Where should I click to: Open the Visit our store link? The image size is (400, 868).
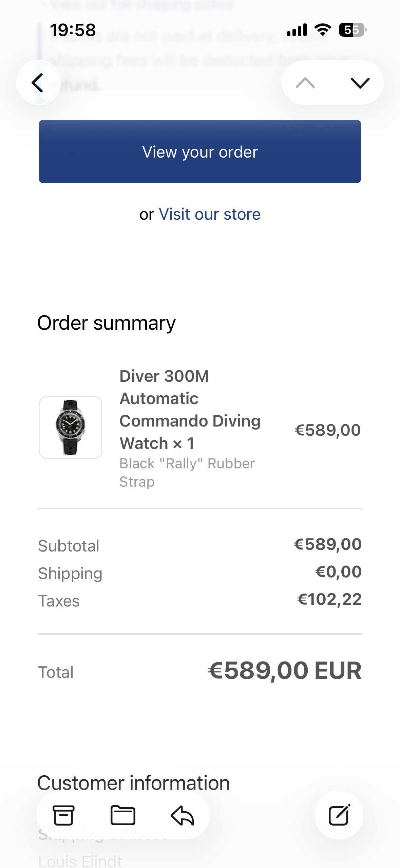pos(209,214)
